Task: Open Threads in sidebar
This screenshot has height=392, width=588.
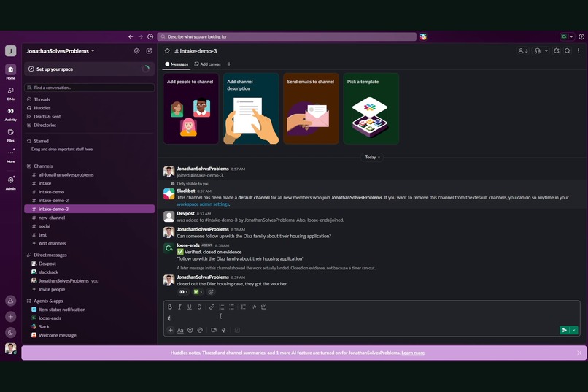Action: pyautogui.click(x=89, y=99)
